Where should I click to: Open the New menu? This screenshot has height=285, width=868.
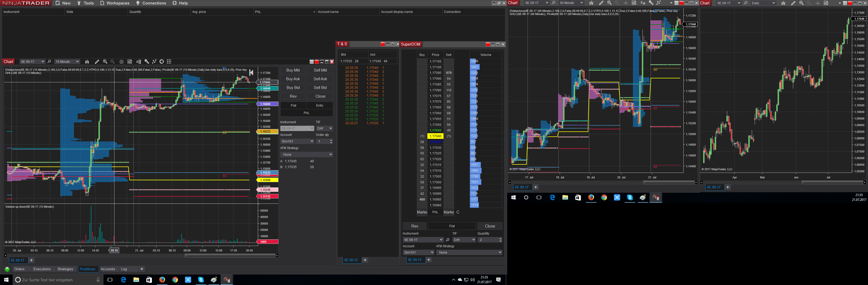(x=63, y=3)
